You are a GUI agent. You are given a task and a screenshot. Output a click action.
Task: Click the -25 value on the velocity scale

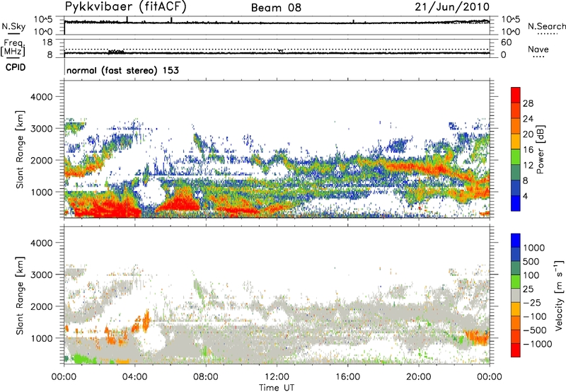click(x=533, y=302)
